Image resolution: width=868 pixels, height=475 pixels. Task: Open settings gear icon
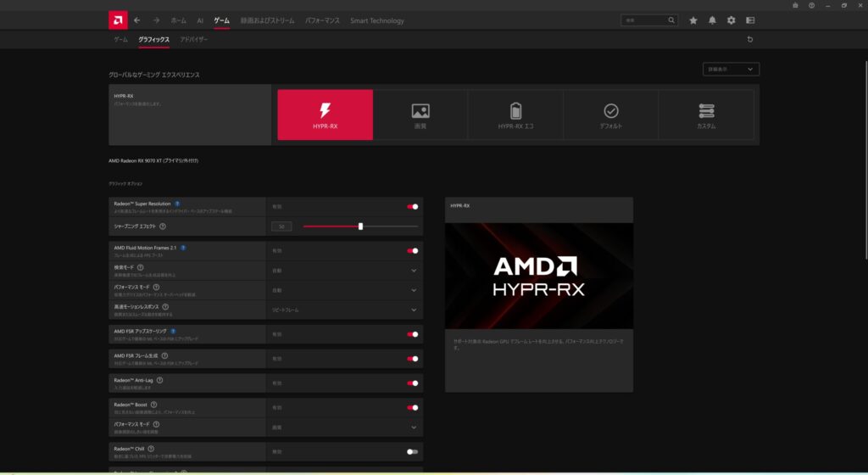click(732, 20)
